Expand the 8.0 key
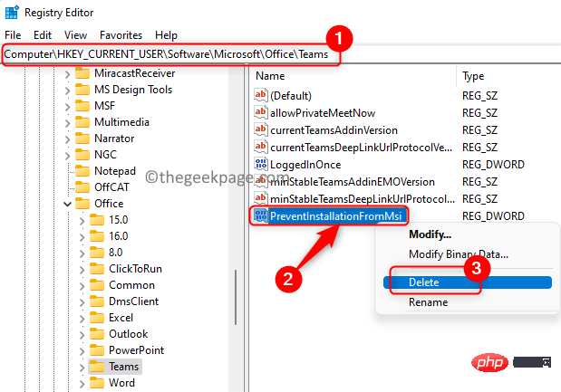The image size is (561, 392). pos(82,253)
